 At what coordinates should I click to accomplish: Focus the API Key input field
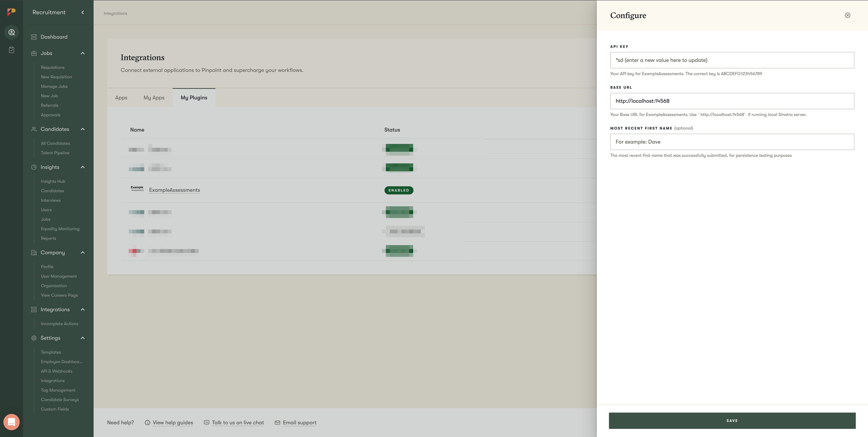732,60
